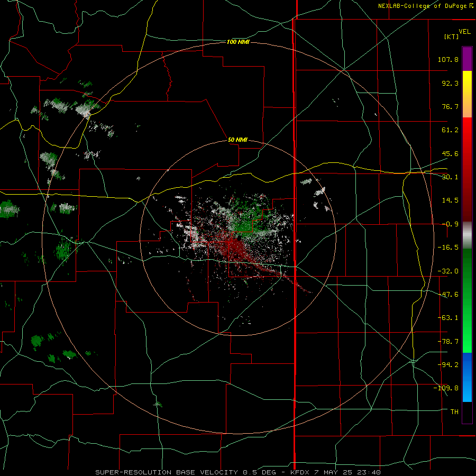476x476 pixels.
Task: Click the -94.2 legend value
Action: pos(448,365)
